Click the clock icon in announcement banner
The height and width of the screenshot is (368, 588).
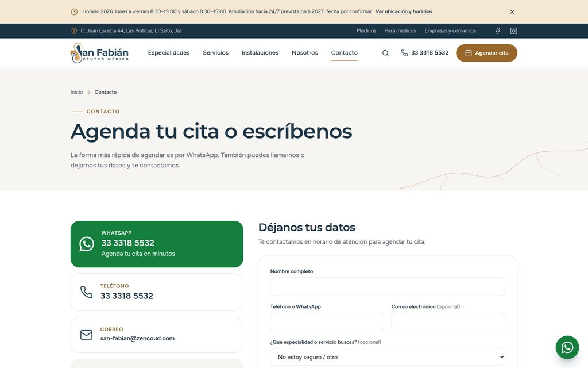pos(74,11)
